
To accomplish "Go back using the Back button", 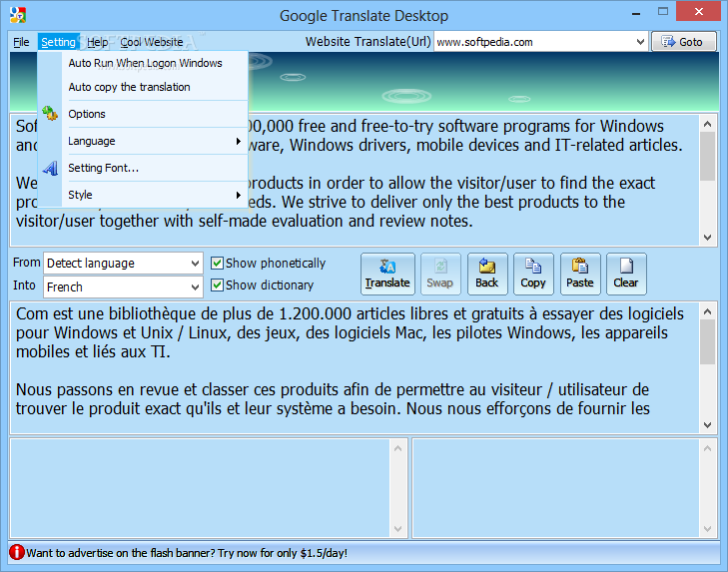I will (x=487, y=274).
